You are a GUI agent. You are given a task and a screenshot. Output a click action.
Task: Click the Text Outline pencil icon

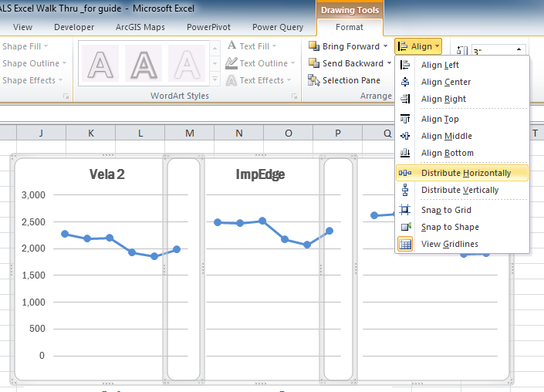click(231, 63)
